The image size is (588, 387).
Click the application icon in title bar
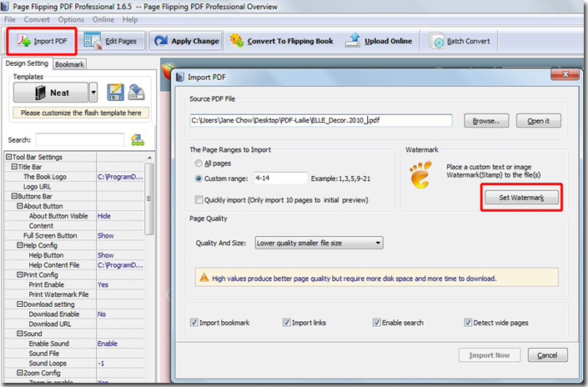click(x=5, y=7)
